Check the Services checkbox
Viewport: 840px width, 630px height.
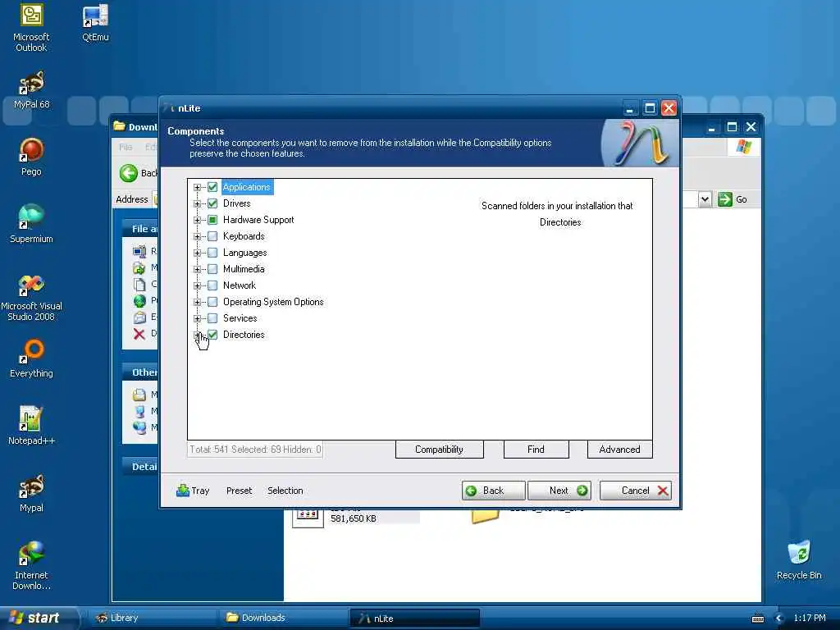[x=212, y=318]
